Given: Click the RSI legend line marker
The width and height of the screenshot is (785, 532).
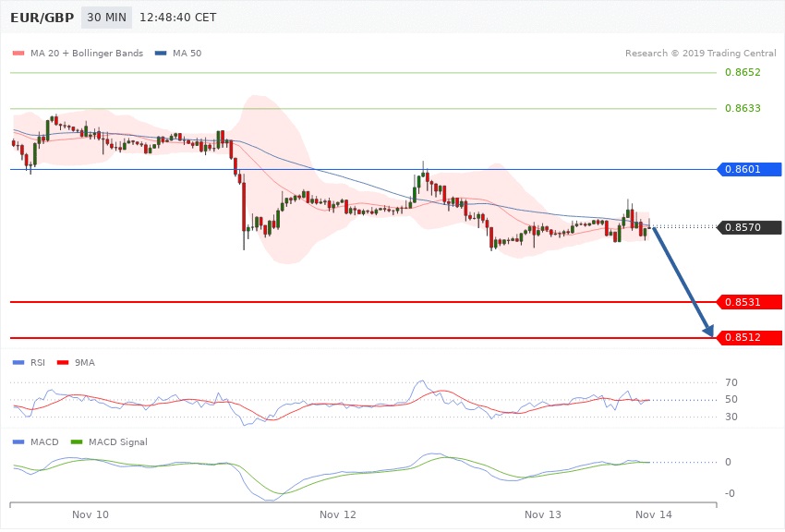Looking at the screenshot, I should 18,363.
